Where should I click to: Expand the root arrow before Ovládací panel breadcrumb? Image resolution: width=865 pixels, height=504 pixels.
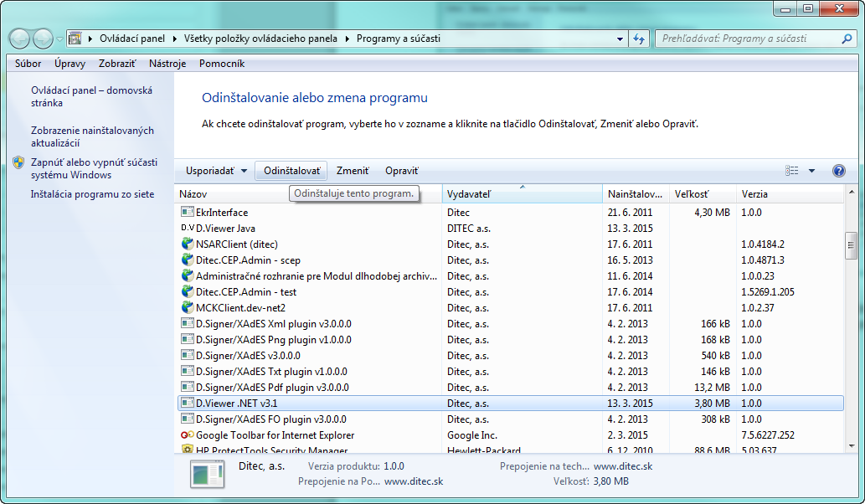click(90, 39)
